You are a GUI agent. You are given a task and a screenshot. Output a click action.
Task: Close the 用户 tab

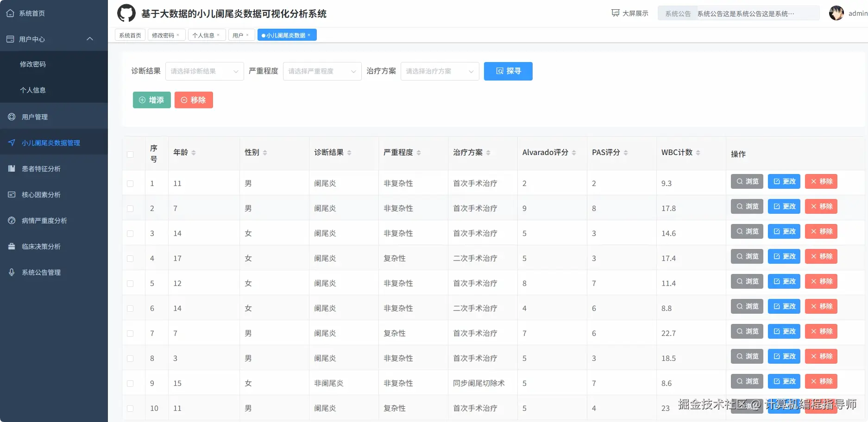click(247, 34)
